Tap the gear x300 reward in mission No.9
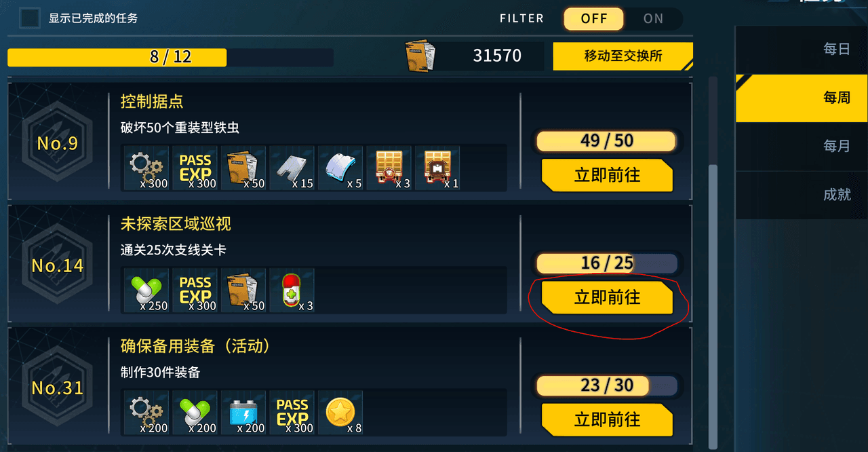 click(146, 168)
